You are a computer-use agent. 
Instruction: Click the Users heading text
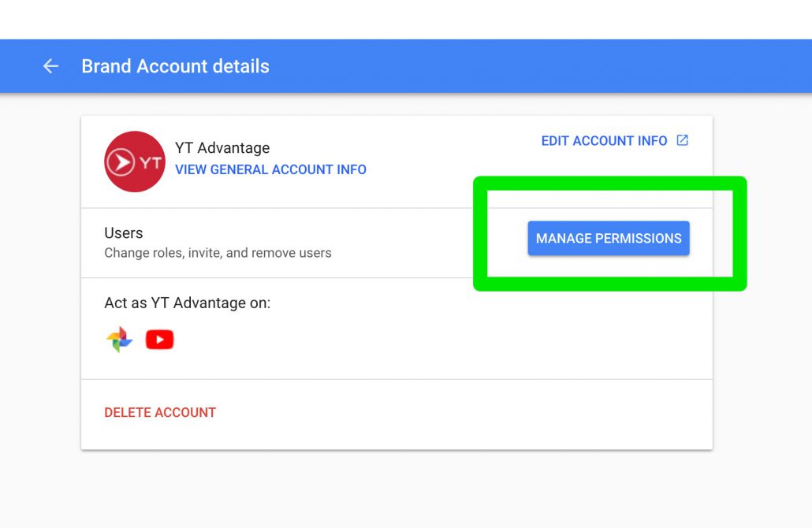click(x=123, y=233)
